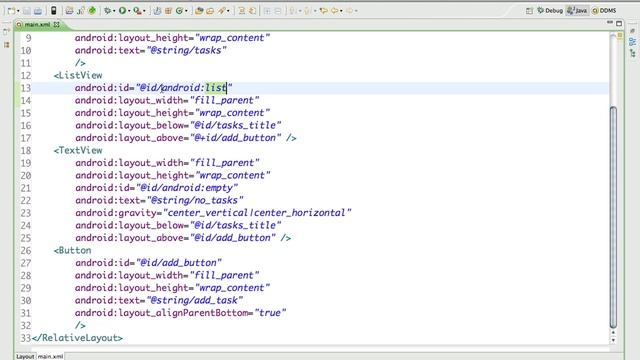Switch to the Layout bottom tab
Screen dimensions: 640x360
(x=25, y=356)
